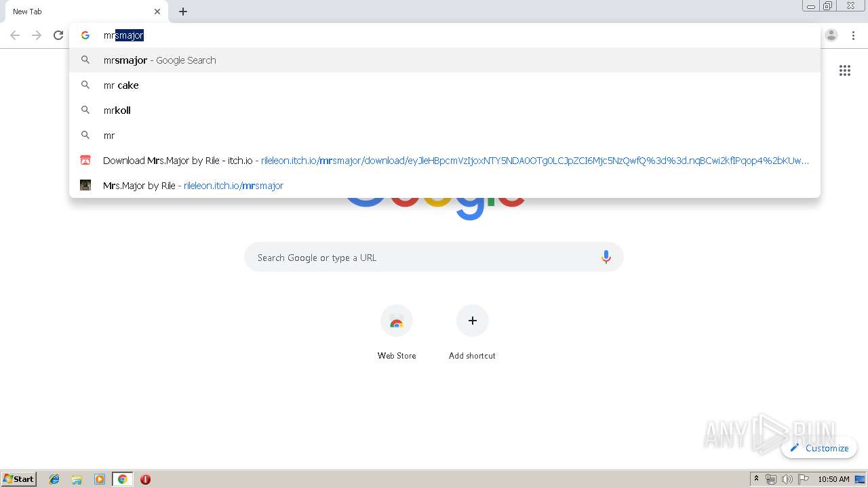The height and width of the screenshot is (488, 868).
Task: Click the 10:50 AM clock
Action: [833, 479]
